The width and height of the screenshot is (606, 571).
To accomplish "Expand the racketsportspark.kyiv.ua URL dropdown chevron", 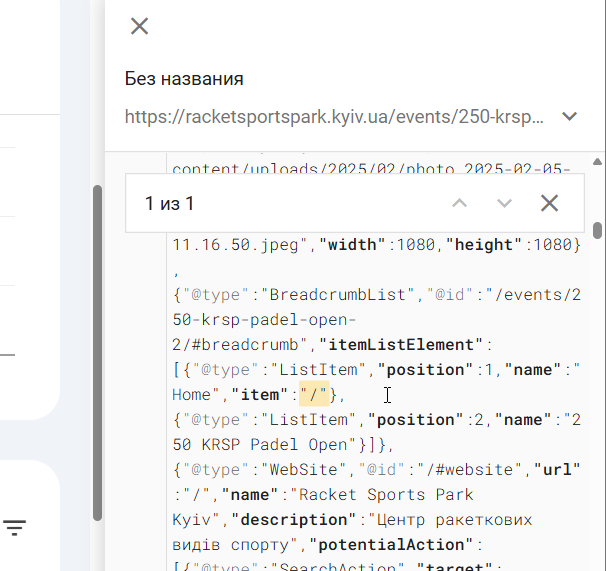I will click(569, 116).
